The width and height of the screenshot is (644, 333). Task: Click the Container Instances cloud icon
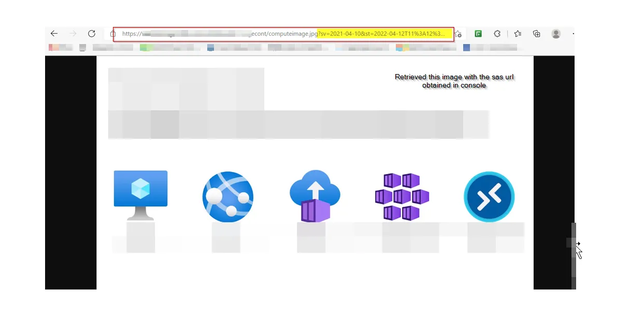(x=314, y=196)
